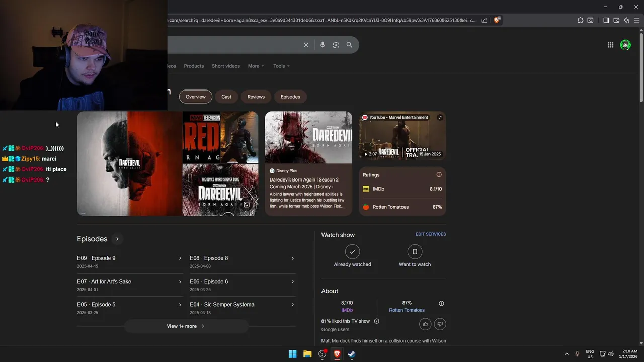Click info icon beside Rotten Tomatoes 87%
Image resolution: width=644 pixels, height=362 pixels.
pos(441,303)
